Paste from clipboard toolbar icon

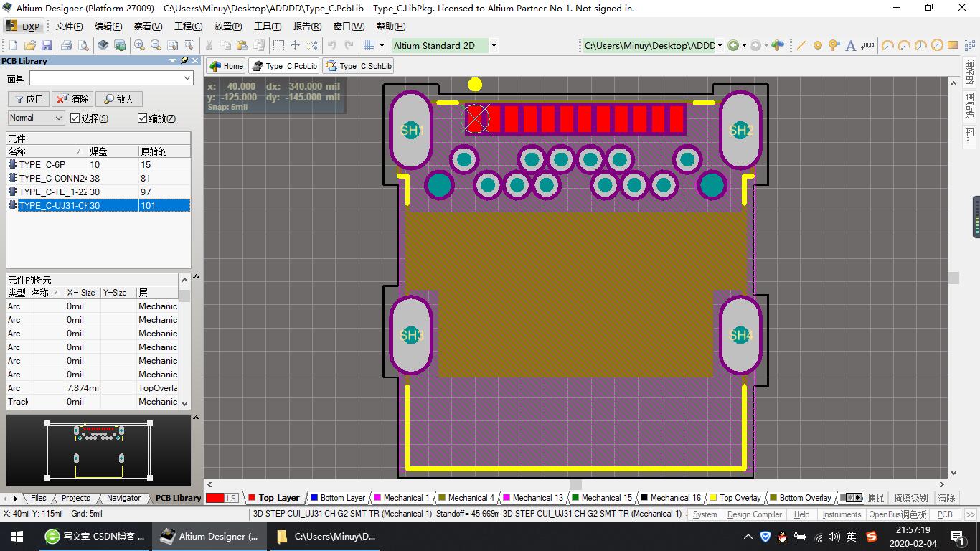(x=242, y=45)
